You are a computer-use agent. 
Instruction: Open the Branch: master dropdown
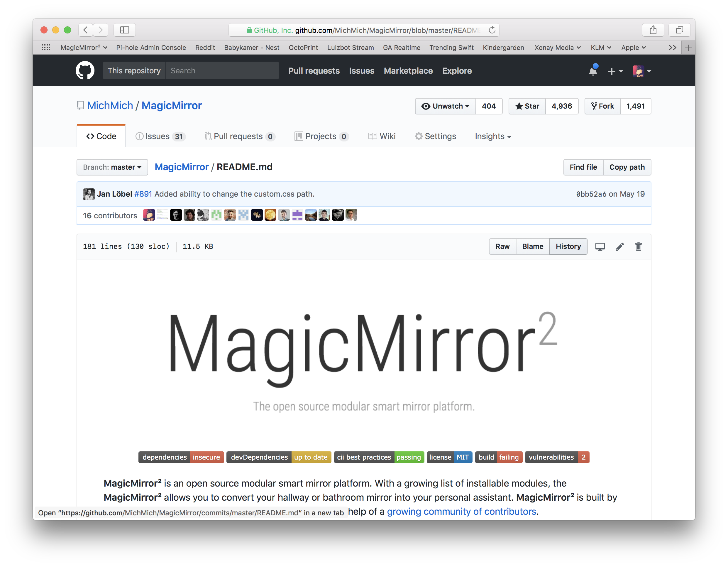(112, 167)
